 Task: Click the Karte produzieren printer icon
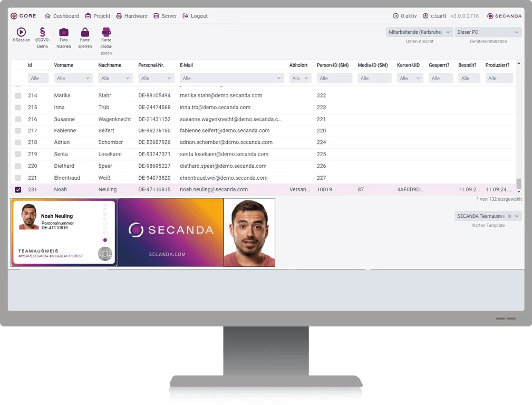(106, 32)
